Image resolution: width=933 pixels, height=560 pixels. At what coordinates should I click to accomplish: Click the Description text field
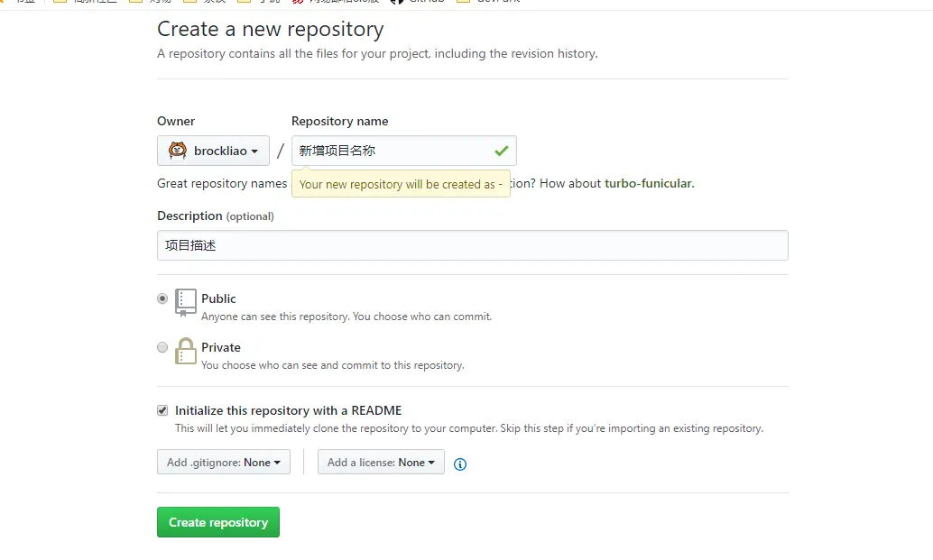click(x=473, y=245)
